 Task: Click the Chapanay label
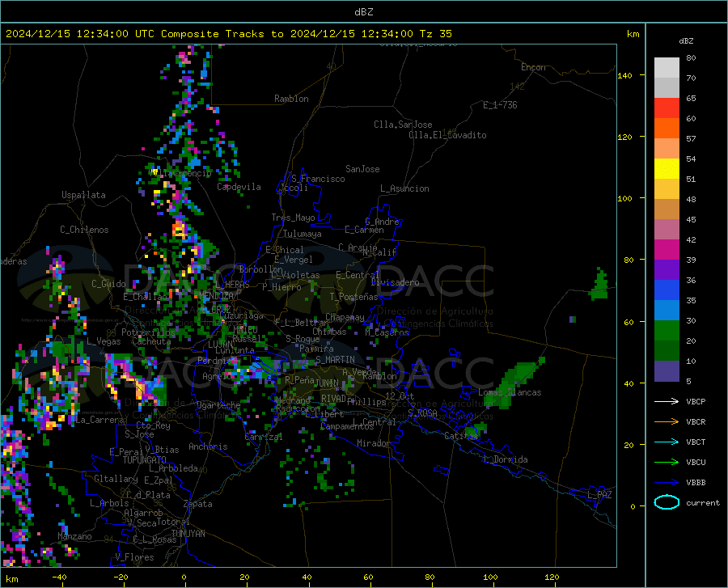point(345,317)
